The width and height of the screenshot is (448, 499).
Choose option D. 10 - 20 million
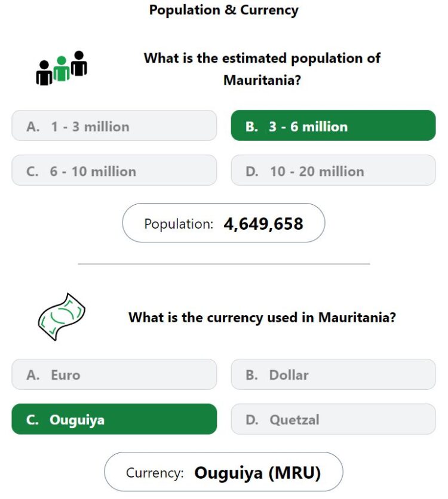point(333,170)
